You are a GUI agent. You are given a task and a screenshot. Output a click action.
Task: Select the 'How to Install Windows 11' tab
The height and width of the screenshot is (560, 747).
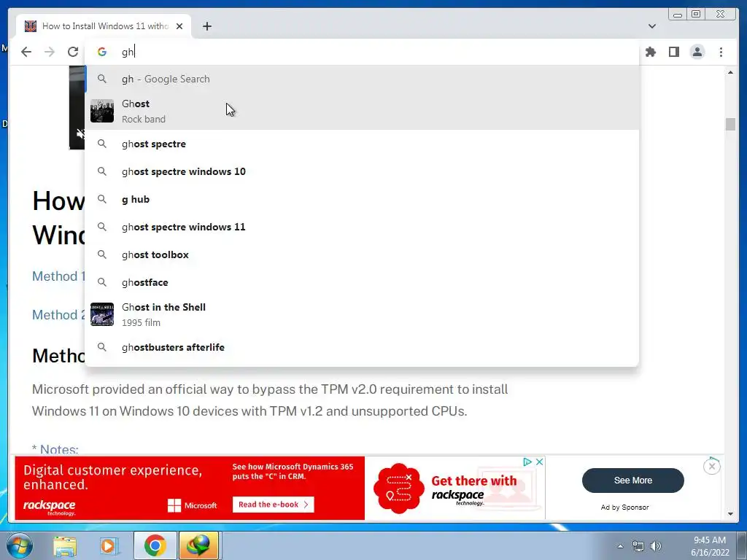point(104,26)
